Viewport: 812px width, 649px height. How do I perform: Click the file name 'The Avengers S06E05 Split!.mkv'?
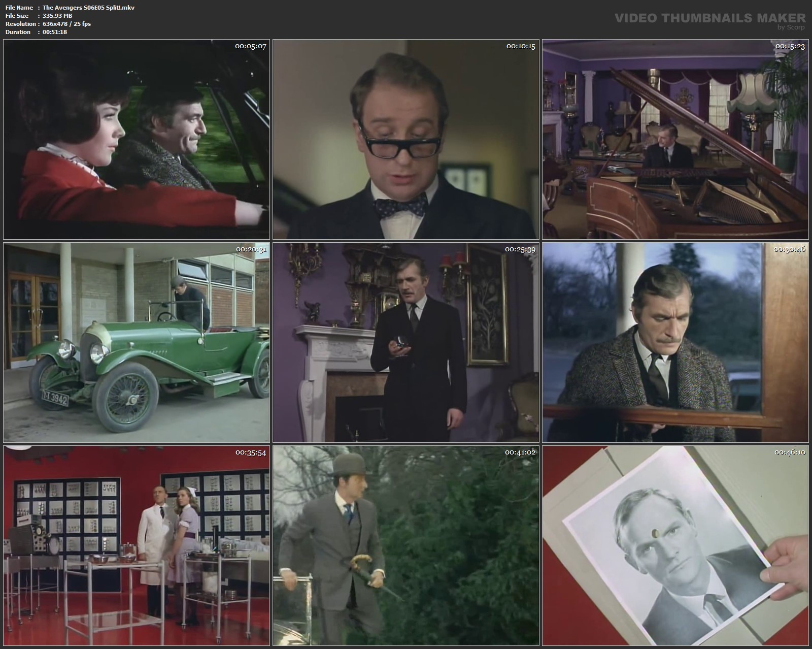(88, 8)
